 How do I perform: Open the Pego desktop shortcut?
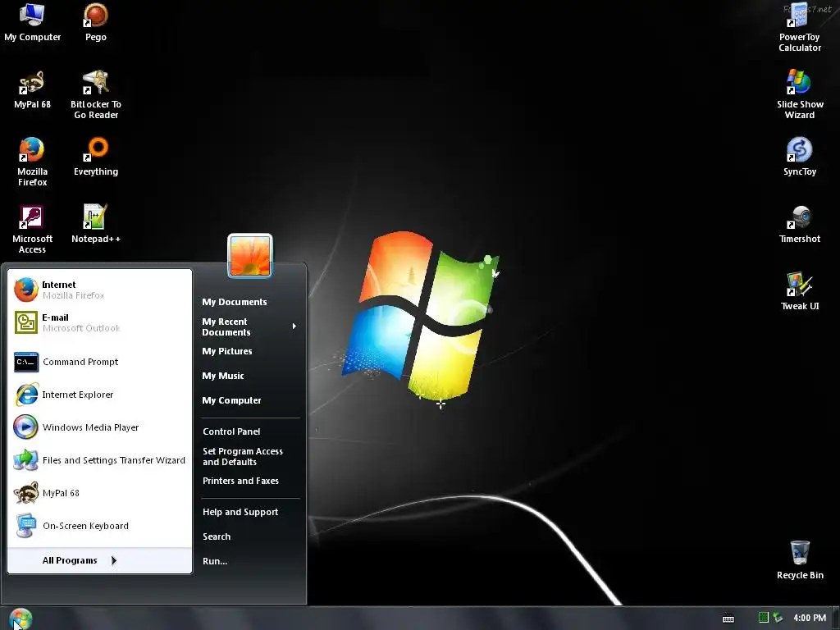95,22
